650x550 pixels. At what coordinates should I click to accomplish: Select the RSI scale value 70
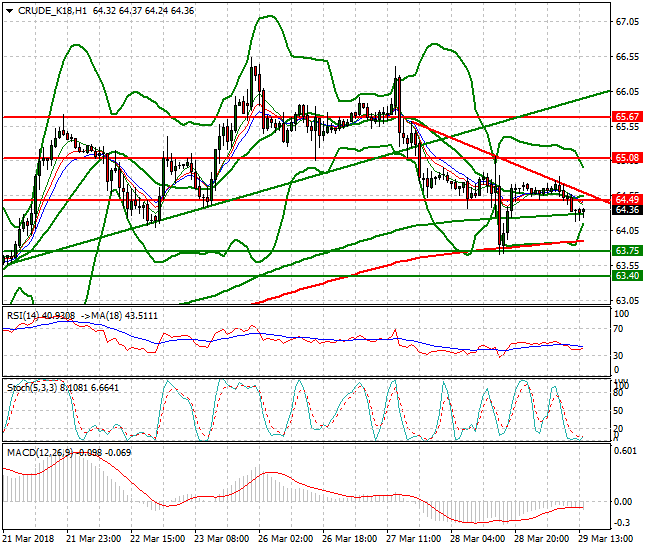click(618, 329)
